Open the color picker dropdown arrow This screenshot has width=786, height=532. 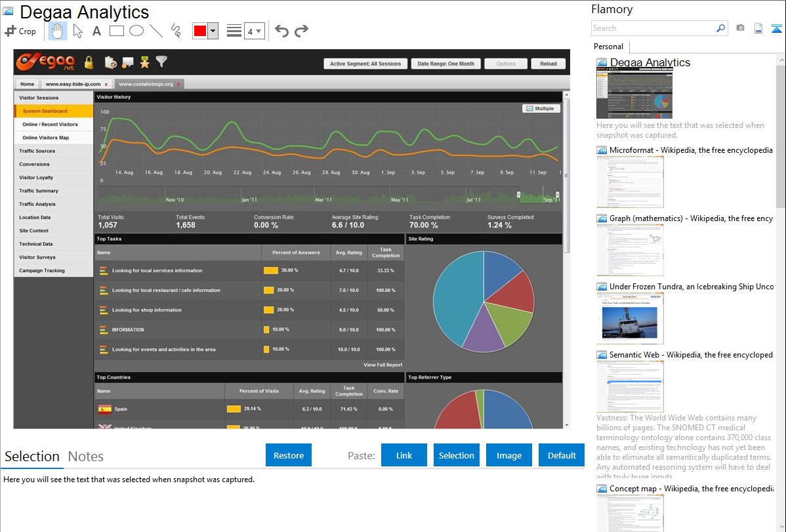[x=213, y=31]
